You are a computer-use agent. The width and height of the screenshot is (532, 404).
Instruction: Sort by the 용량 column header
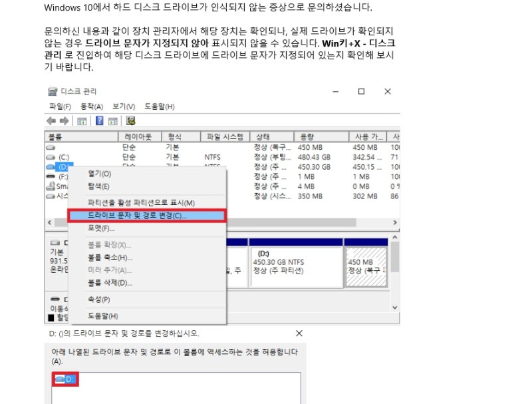pos(321,137)
